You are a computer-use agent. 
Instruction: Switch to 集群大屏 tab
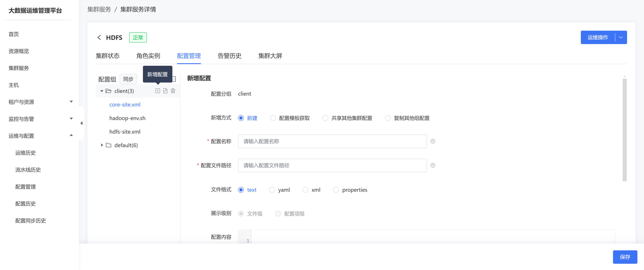(x=270, y=56)
